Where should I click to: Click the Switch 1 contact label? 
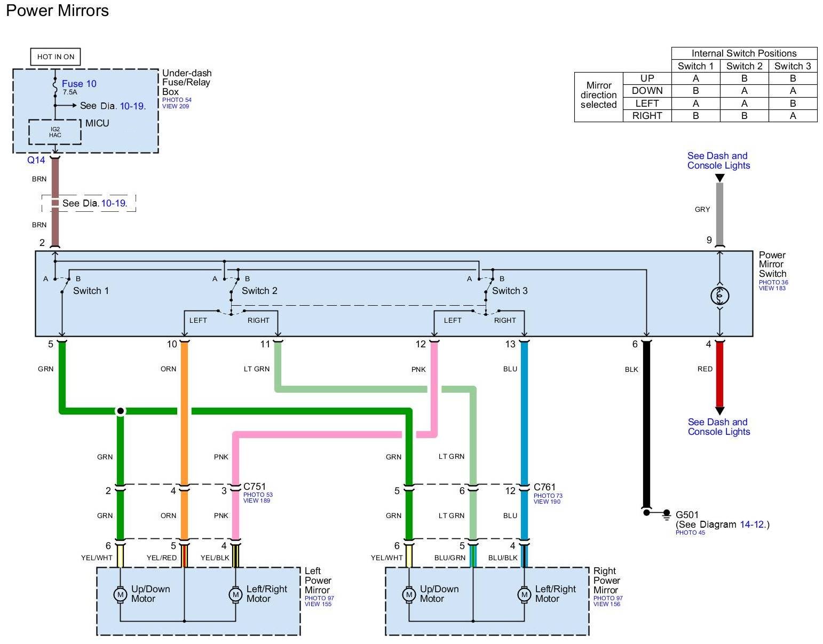pos(91,291)
